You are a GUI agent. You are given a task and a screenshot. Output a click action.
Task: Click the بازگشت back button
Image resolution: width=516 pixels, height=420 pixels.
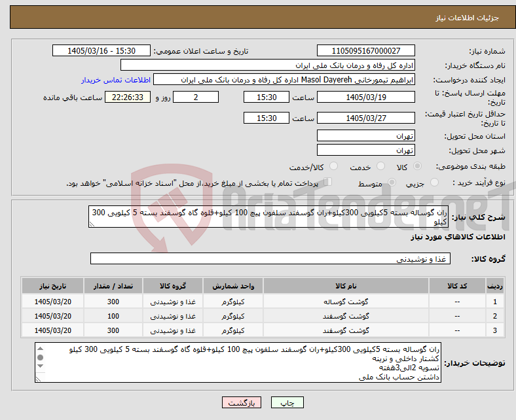click(x=242, y=402)
